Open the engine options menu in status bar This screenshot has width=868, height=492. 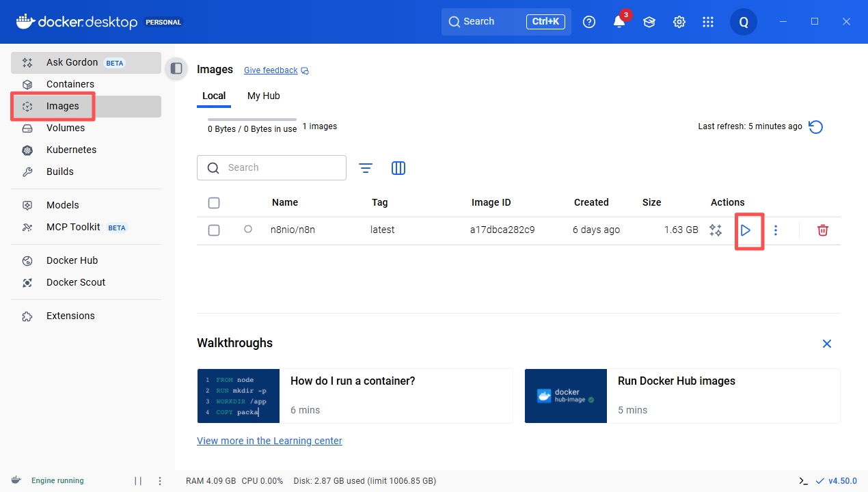(160, 481)
